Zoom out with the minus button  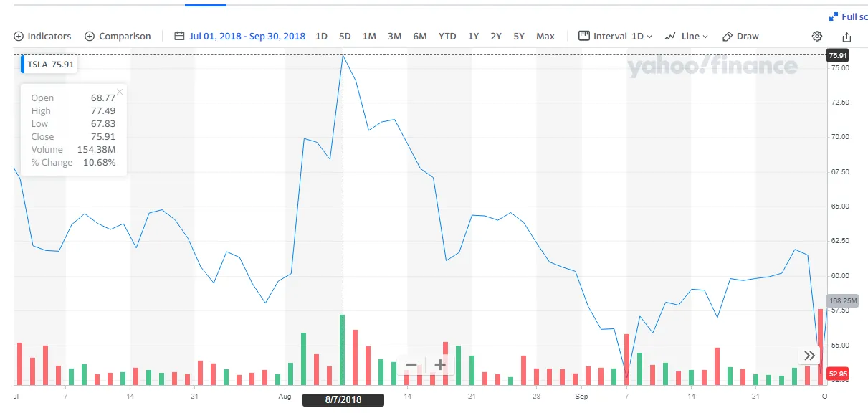[411, 365]
